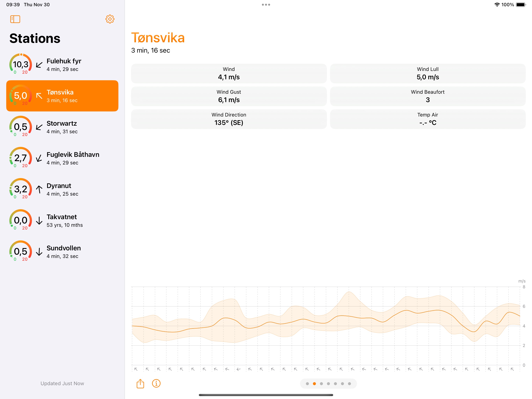Tap the Tønsvika station title heading

(x=158, y=38)
